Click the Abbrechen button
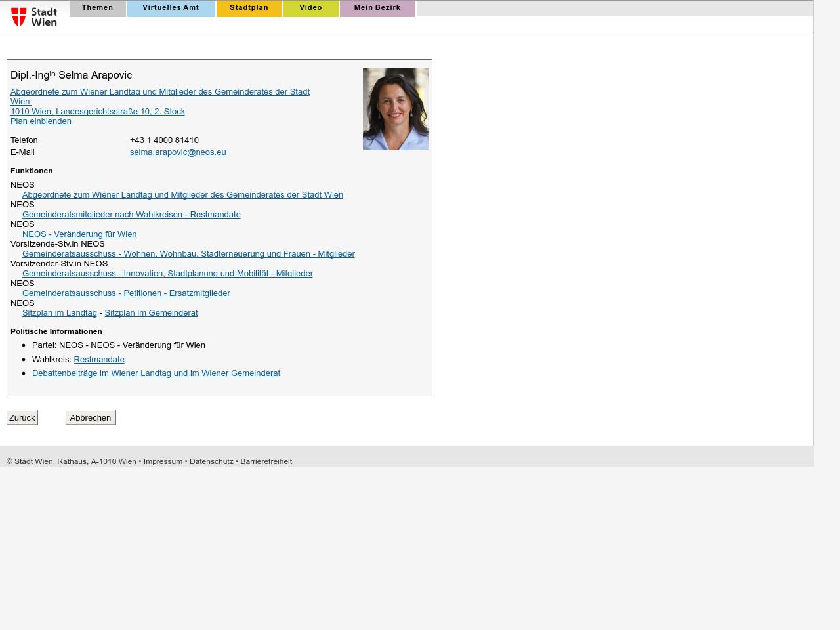The width and height of the screenshot is (840, 630). click(x=91, y=417)
